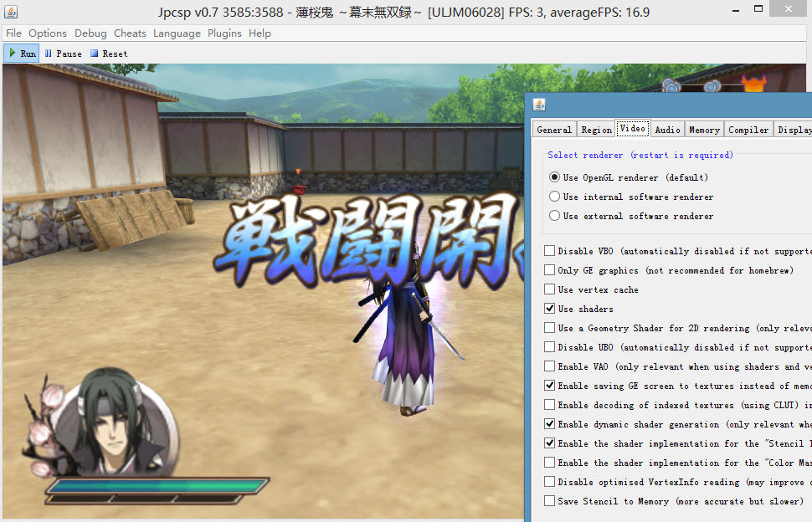Switch to the Memory tab
812x522 pixels.
704,130
